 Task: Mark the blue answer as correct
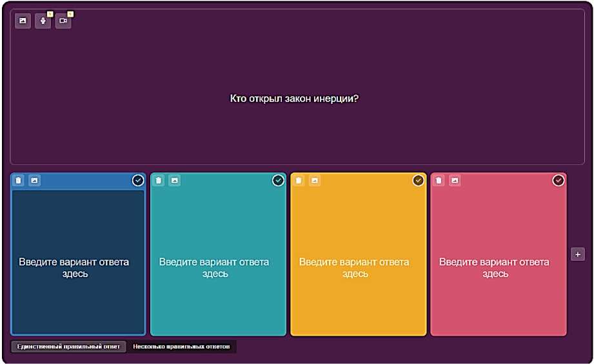coord(138,180)
